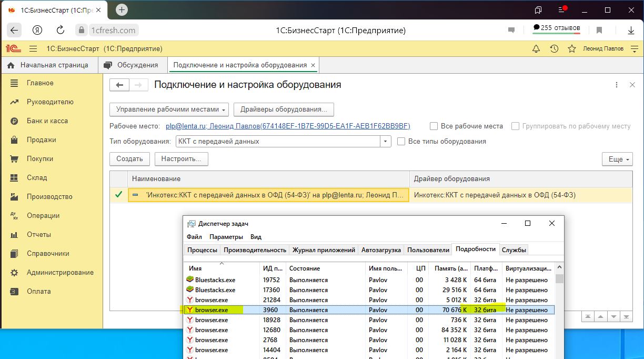Image resolution: width=644 pixels, height=359 pixels.
Task: Open 1C notifications bell
Action: pyautogui.click(x=536, y=49)
